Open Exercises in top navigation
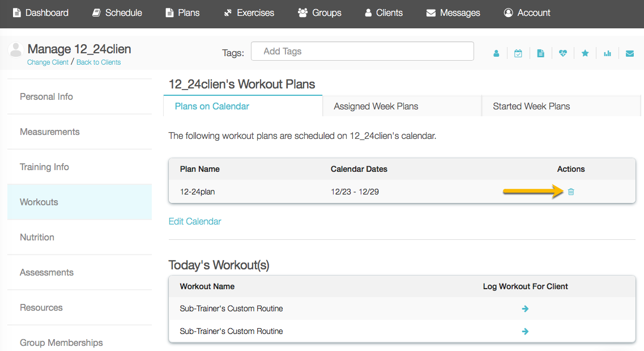Viewport: 644px width, 351px height. (x=249, y=12)
